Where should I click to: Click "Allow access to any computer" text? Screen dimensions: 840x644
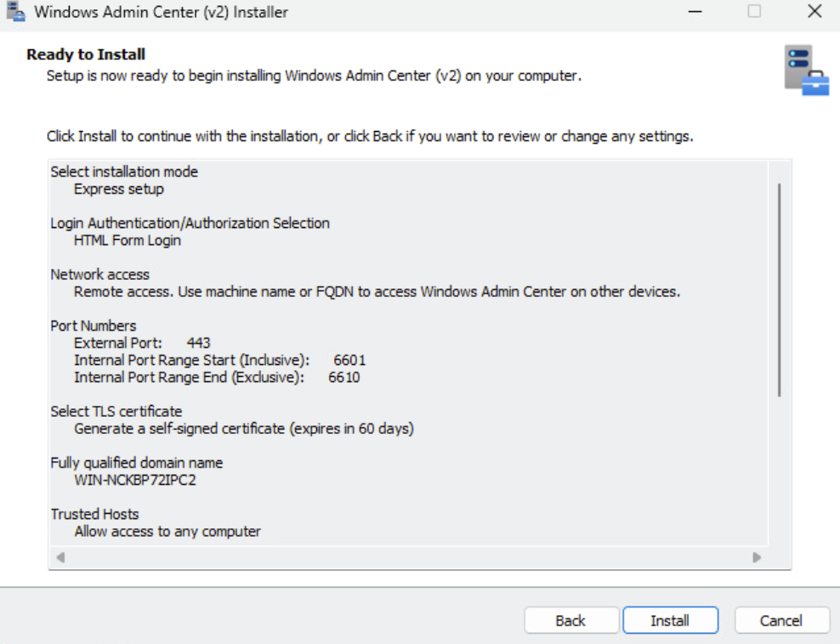click(x=167, y=531)
